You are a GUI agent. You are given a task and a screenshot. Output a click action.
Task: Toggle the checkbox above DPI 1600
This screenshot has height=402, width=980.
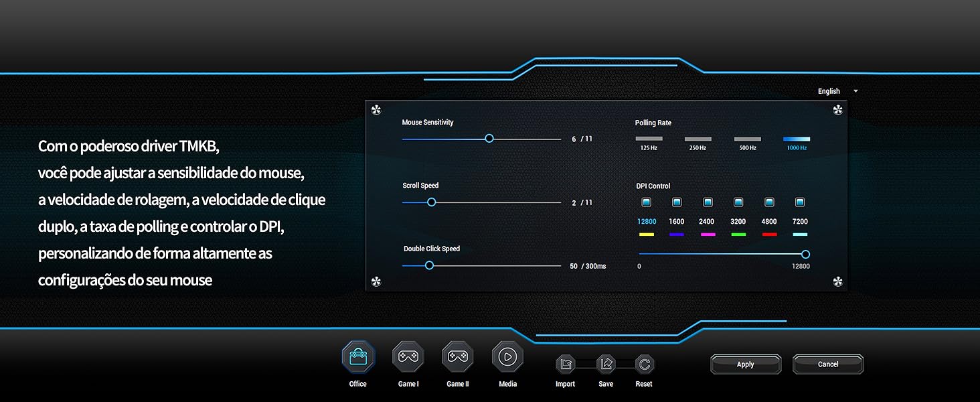pyautogui.click(x=677, y=202)
